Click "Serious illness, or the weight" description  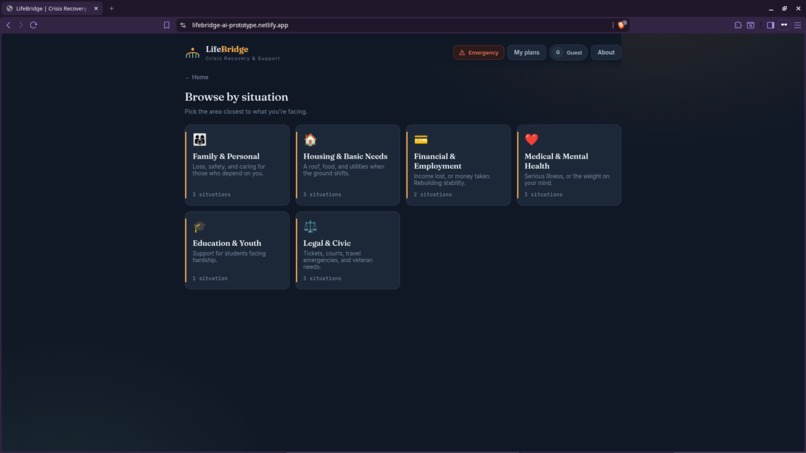pos(566,179)
